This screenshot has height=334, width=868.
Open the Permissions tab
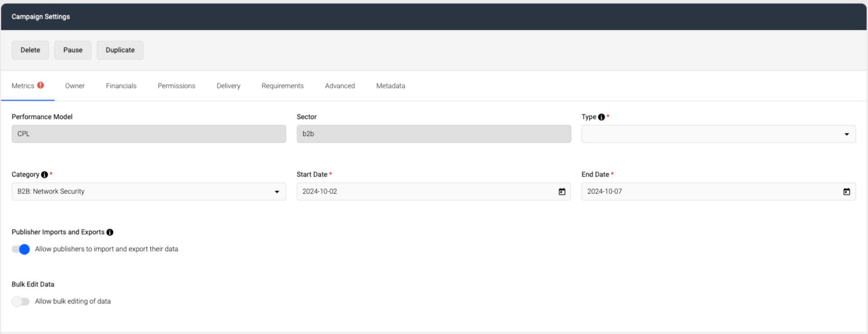click(176, 86)
